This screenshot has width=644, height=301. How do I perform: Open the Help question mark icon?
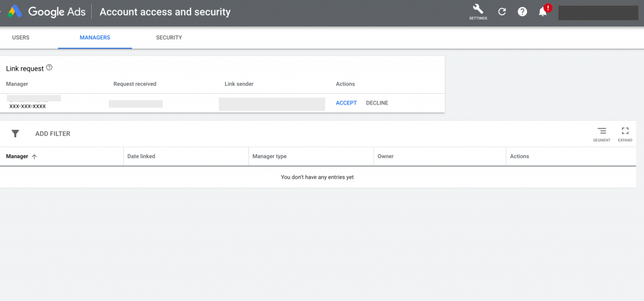click(522, 11)
